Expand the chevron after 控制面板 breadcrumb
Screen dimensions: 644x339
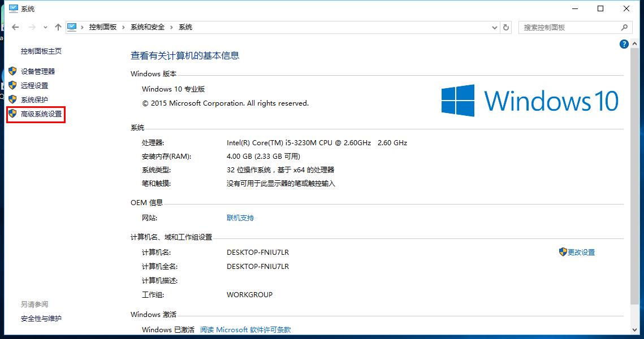coord(123,28)
